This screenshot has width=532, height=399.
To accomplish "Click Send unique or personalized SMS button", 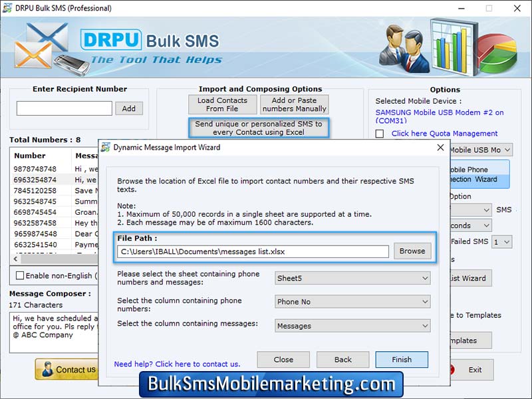I will [259, 127].
